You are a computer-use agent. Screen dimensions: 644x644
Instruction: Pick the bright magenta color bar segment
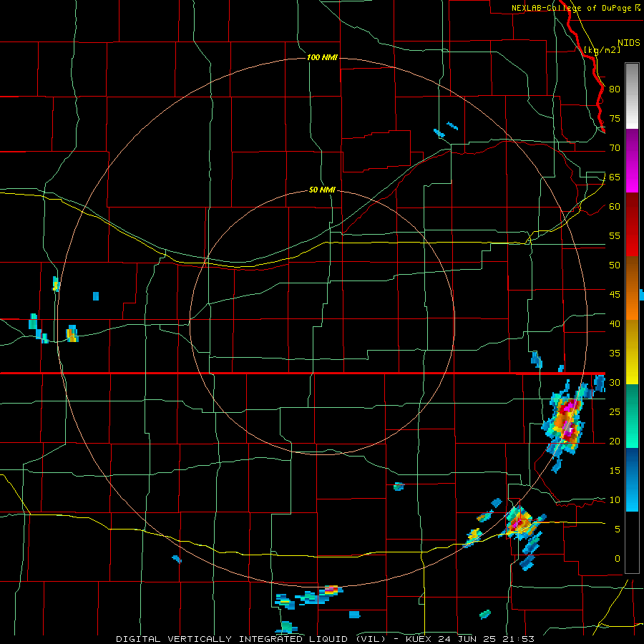pyautogui.click(x=632, y=177)
